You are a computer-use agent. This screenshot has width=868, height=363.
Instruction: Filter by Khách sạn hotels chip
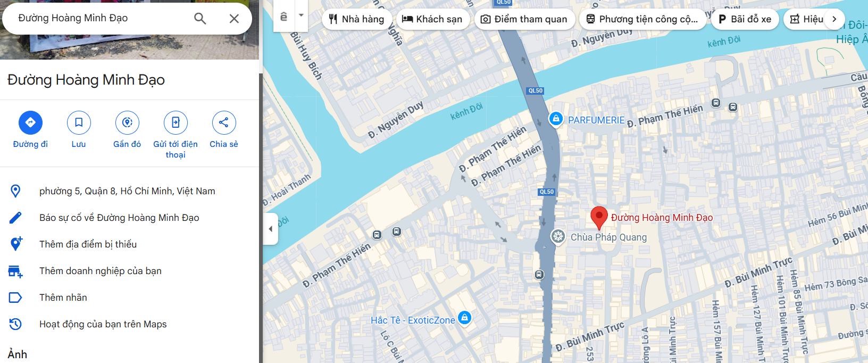coord(433,19)
